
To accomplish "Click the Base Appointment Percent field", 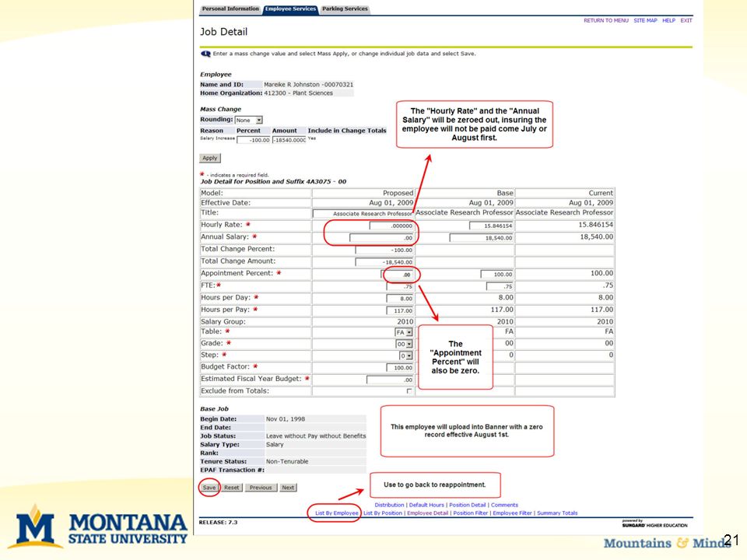I will (x=497, y=275).
